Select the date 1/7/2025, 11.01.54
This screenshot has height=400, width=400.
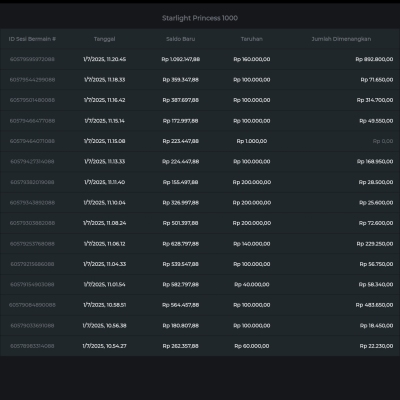pos(104,284)
